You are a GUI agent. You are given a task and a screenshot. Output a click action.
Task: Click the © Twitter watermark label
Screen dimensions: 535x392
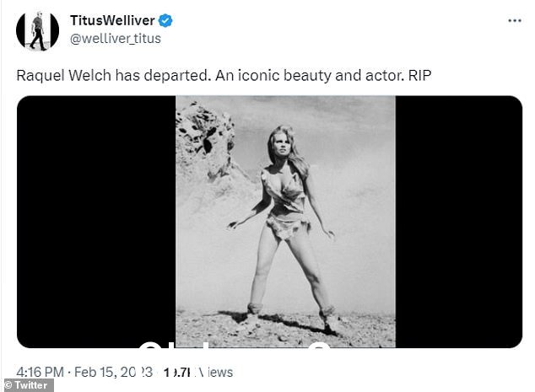point(27,385)
